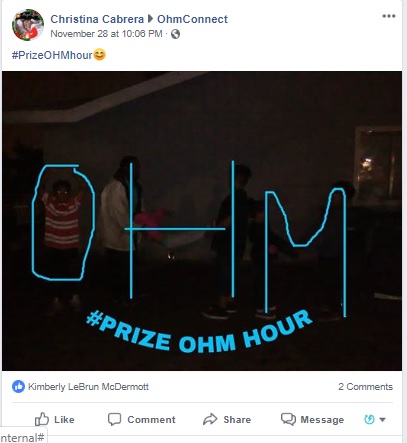Click the #PrizeOHMhour hashtag

[x=52, y=55]
